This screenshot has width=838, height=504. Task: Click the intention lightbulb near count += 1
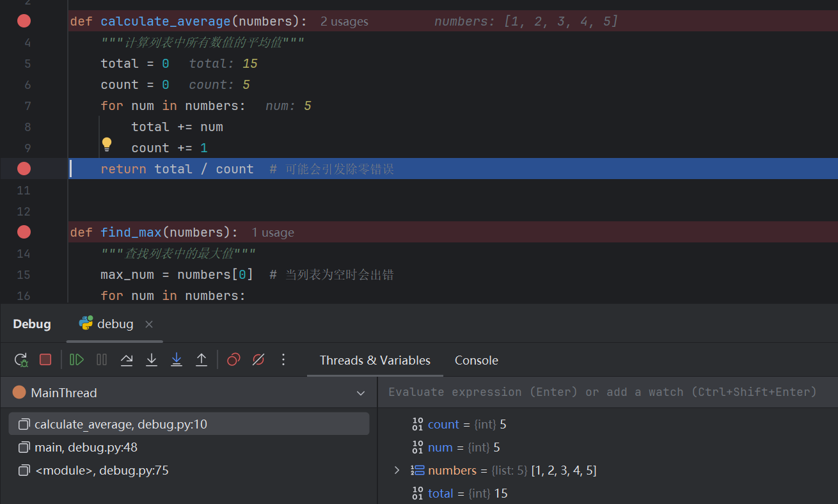pyautogui.click(x=106, y=143)
